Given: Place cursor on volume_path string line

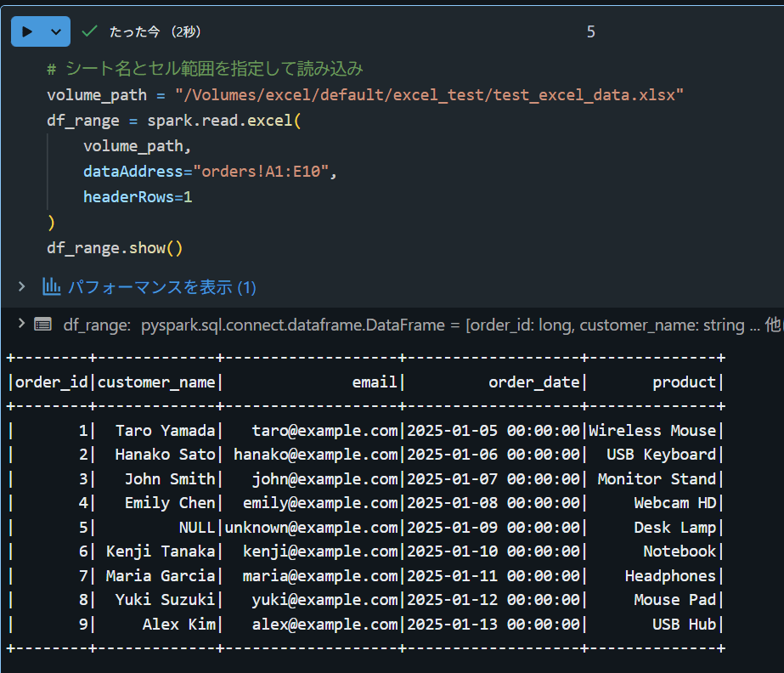Looking at the screenshot, I should (x=365, y=95).
